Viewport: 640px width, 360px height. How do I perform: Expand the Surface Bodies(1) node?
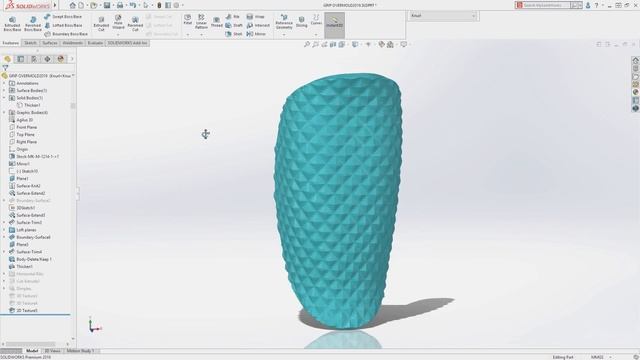4,91
